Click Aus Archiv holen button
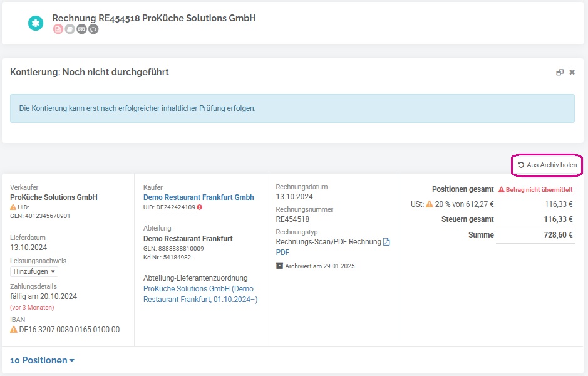 pos(547,165)
